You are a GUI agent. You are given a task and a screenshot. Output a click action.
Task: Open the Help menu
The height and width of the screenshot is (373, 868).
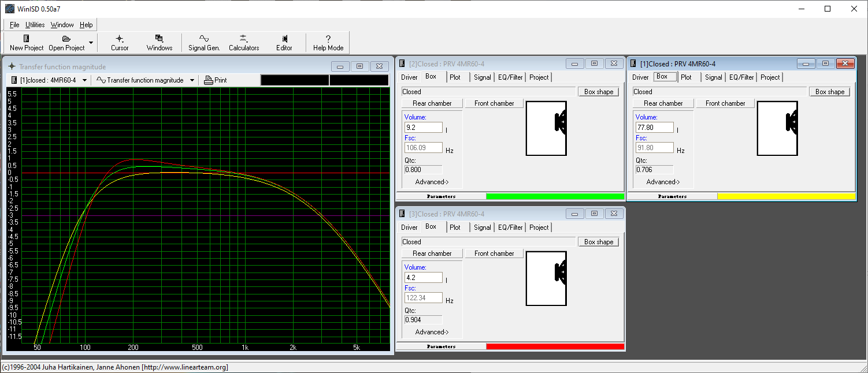click(86, 25)
